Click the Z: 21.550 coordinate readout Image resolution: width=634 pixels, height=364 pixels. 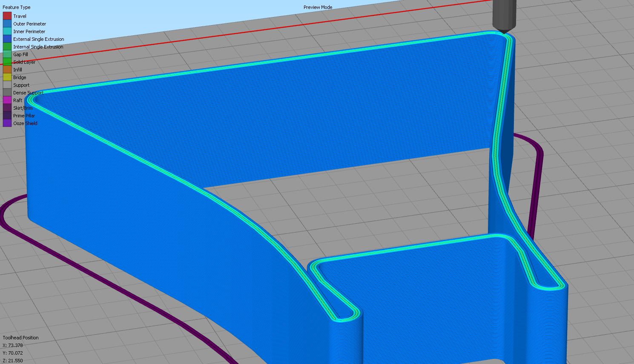pos(13,361)
